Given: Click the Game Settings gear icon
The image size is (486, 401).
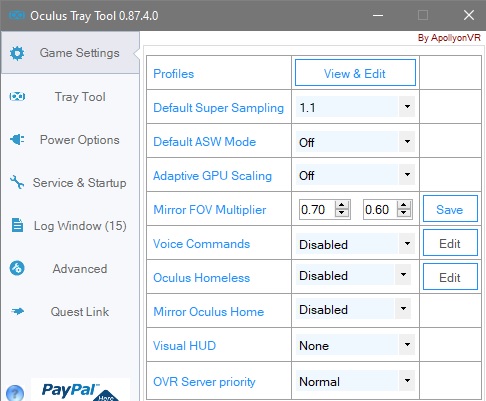Looking at the screenshot, I should 17,53.
